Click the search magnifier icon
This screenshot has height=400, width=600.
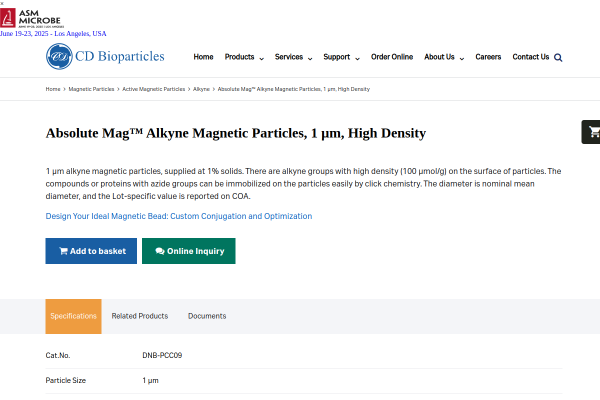558,57
